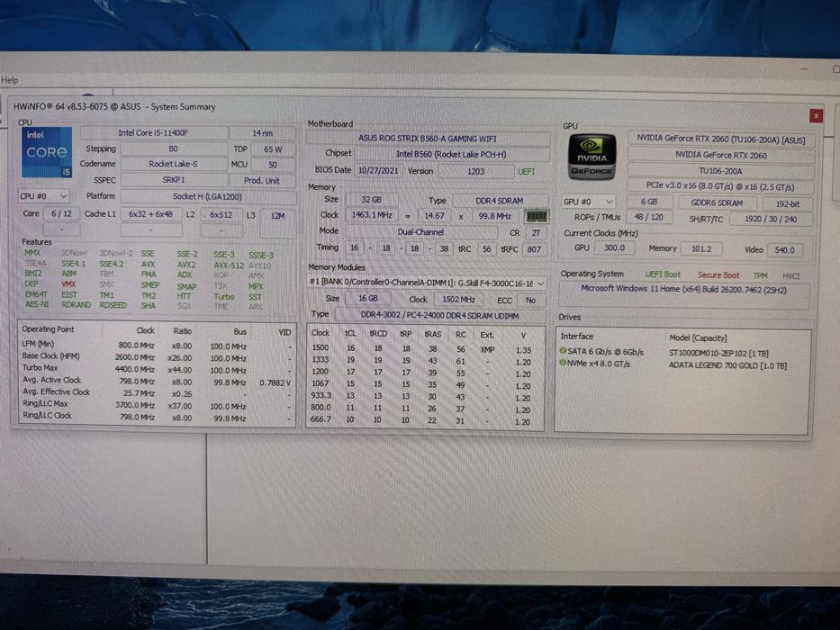
Task: Click green NVMe x4 drive status icon
Action: (x=563, y=364)
